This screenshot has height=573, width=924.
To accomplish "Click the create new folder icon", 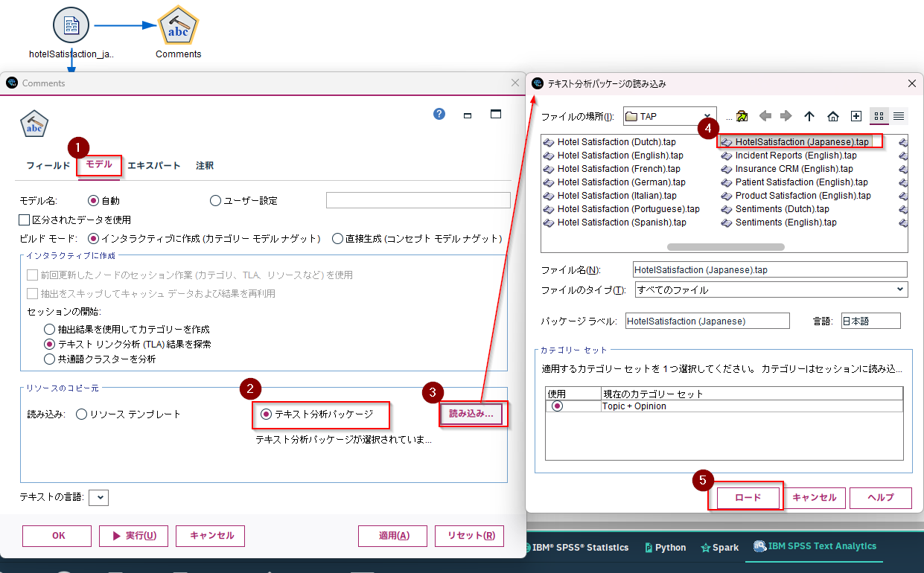I will coord(856,116).
